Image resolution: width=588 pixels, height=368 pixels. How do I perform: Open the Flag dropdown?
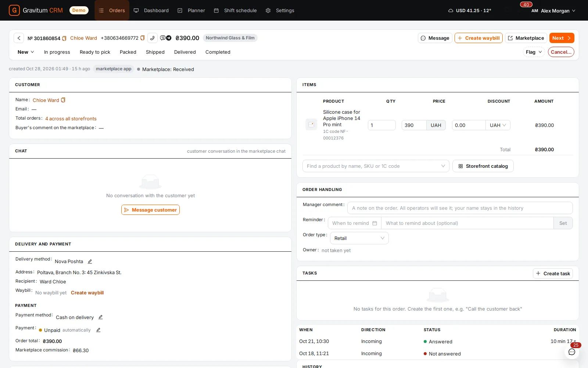pos(534,52)
